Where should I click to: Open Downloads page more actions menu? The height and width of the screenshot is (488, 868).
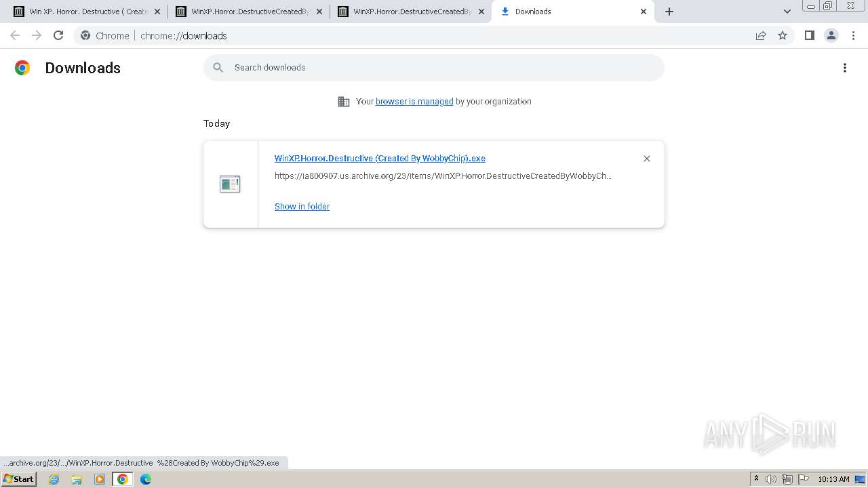844,68
